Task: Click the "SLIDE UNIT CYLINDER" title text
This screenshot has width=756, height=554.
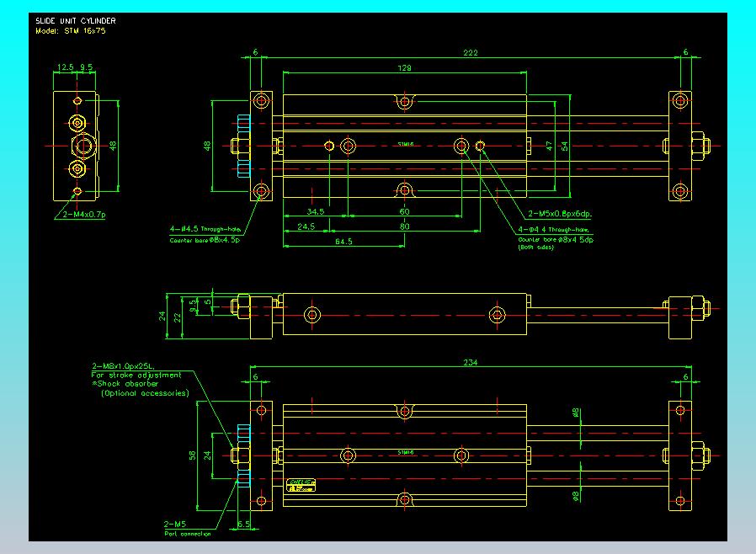Action: pyautogui.click(x=76, y=20)
